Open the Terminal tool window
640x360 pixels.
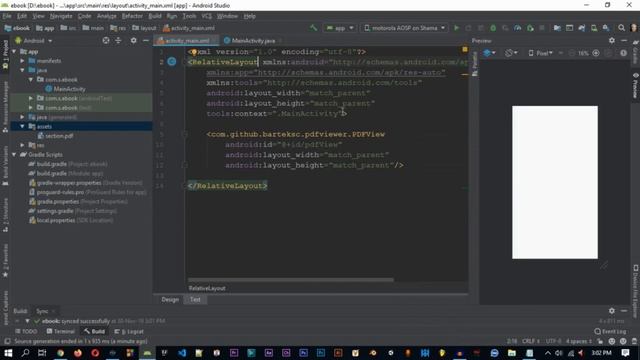tap(60, 331)
